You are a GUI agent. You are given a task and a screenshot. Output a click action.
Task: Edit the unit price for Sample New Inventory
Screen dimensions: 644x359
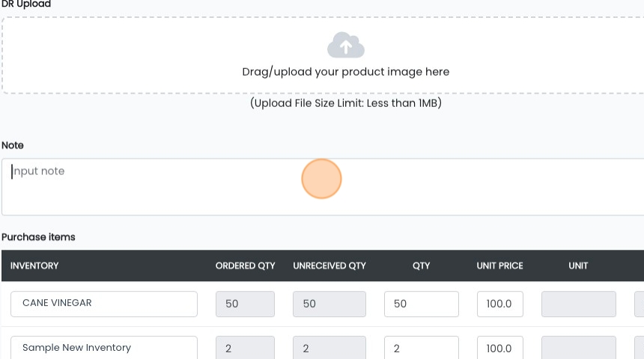(499, 348)
